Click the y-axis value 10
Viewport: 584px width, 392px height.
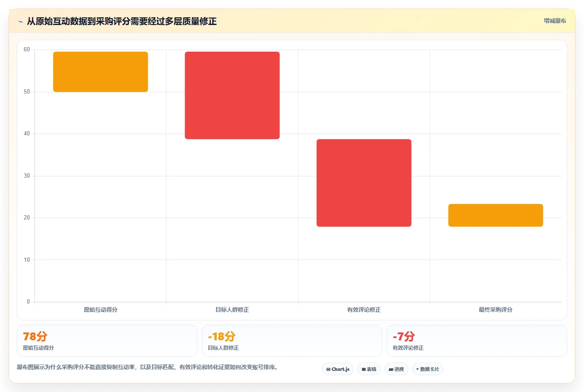click(x=27, y=260)
